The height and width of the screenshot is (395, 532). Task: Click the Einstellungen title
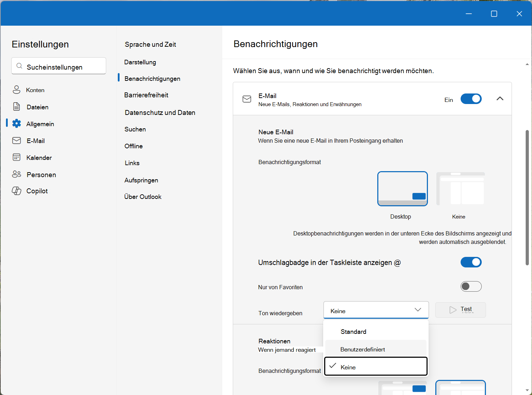click(x=40, y=44)
